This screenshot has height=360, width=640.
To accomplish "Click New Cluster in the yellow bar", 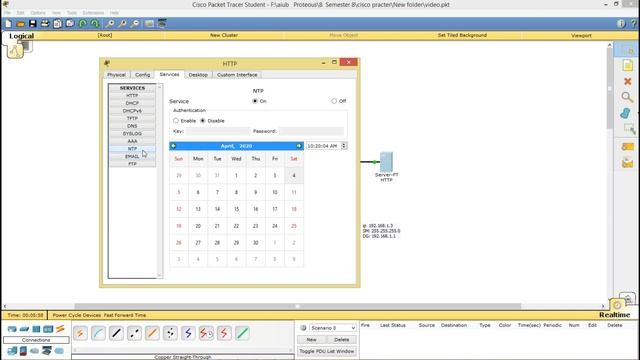I will click(x=224, y=35).
